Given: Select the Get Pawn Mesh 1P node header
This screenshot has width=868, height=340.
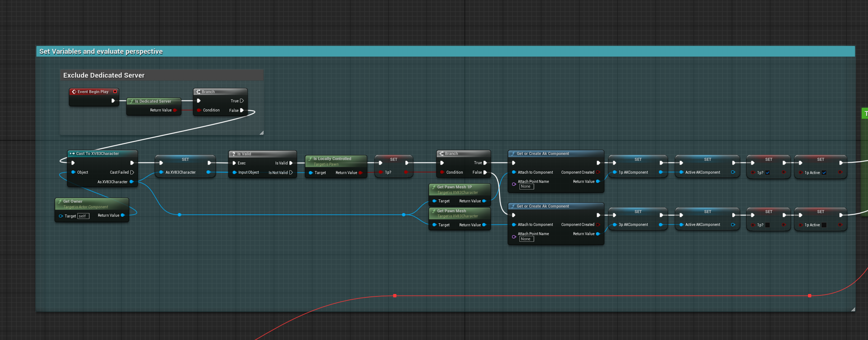Looking at the screenshot, I should pos(460,190).
